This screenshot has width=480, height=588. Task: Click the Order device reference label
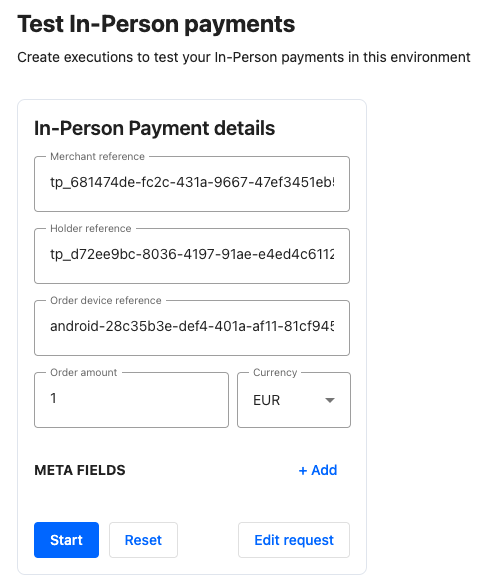point(106,300)
